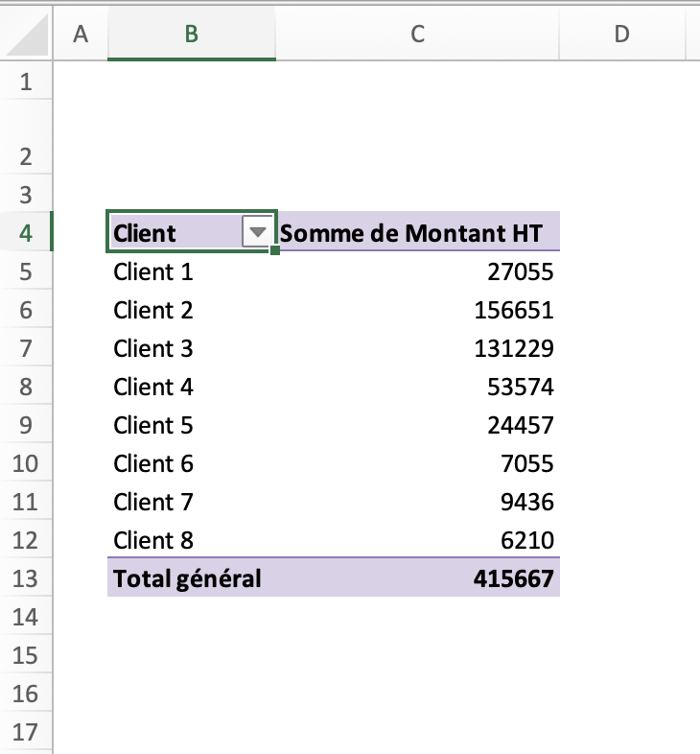The image size is (700, 754).
Task: Click the 'Client' pivot header cell
Action: tap(192, 232)
